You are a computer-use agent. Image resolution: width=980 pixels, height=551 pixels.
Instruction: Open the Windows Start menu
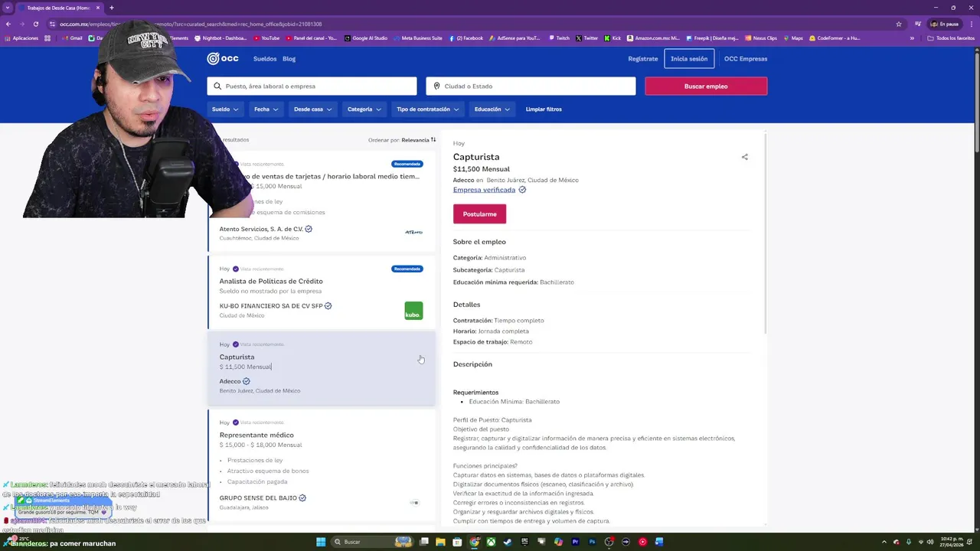[x=321, y=542]
